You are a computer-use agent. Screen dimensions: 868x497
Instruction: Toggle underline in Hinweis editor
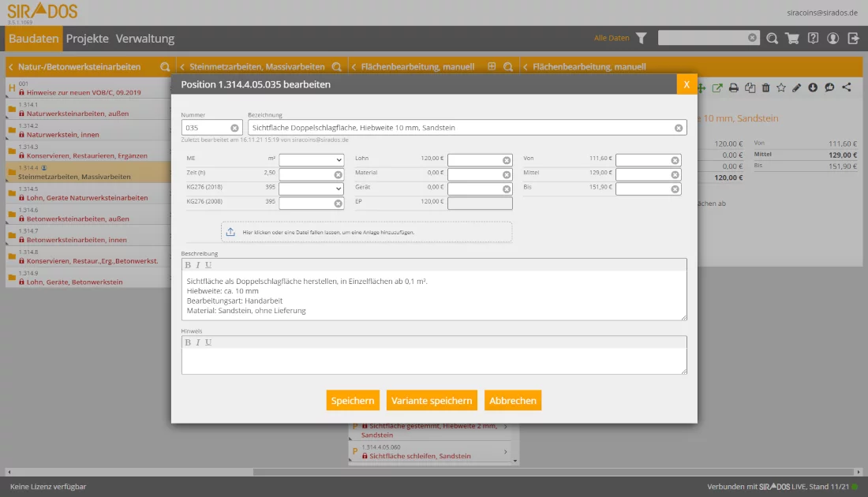coord(208,342)
